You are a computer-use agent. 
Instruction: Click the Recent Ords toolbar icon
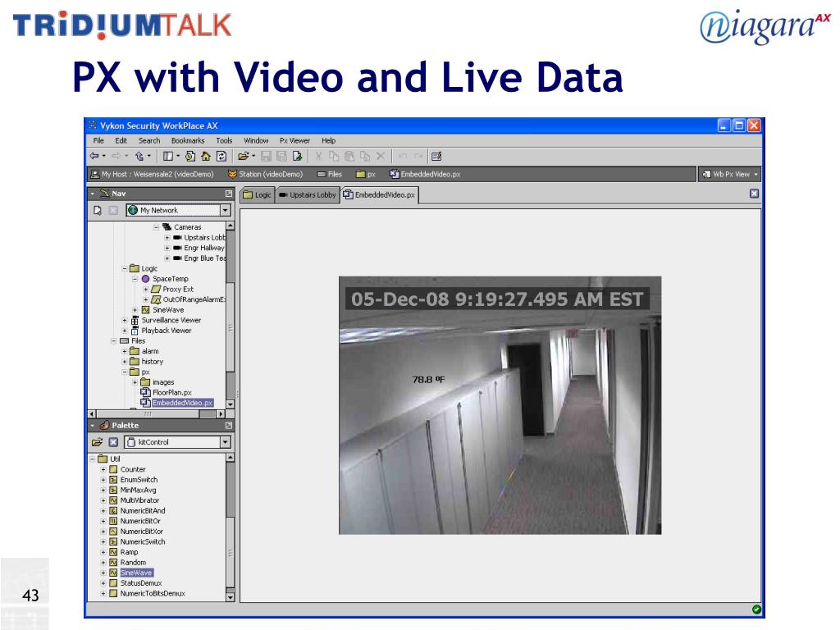[190, 156]
